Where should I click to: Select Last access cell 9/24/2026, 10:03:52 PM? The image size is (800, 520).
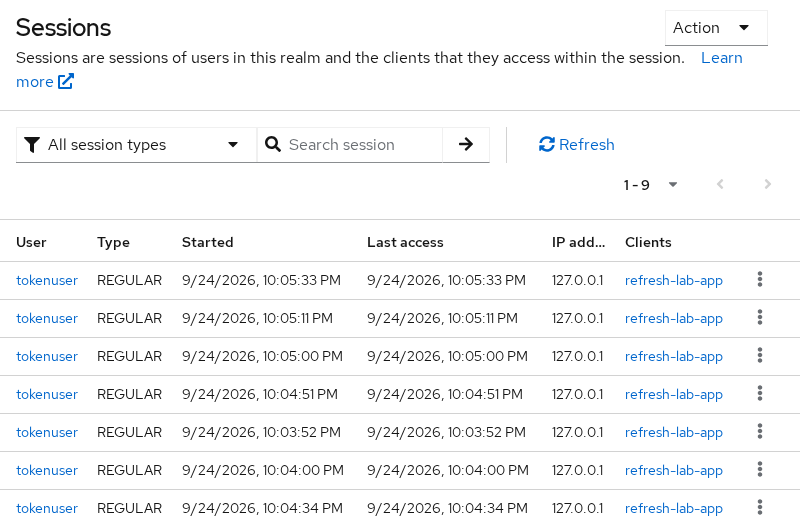click(x=446, y=432)
